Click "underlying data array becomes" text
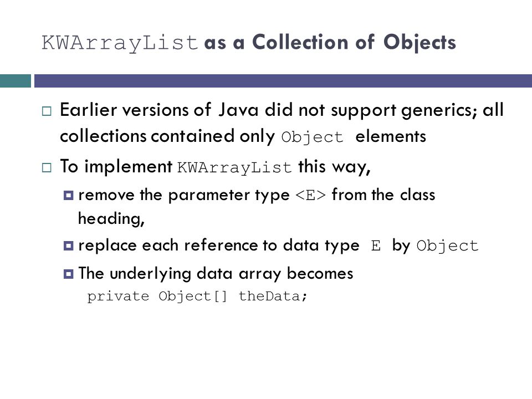This screenshot has width=532, height=399. pos(232,274)
